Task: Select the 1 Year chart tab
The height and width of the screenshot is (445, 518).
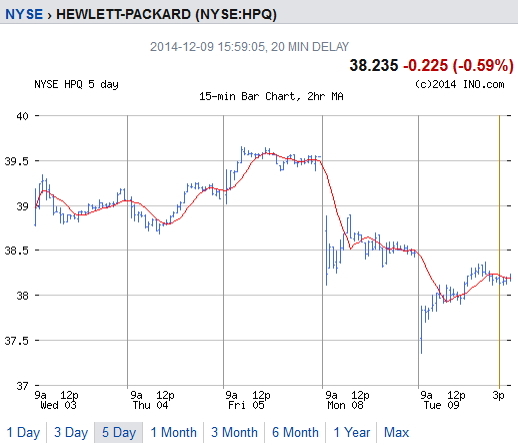Action: [x=352, y=432]
